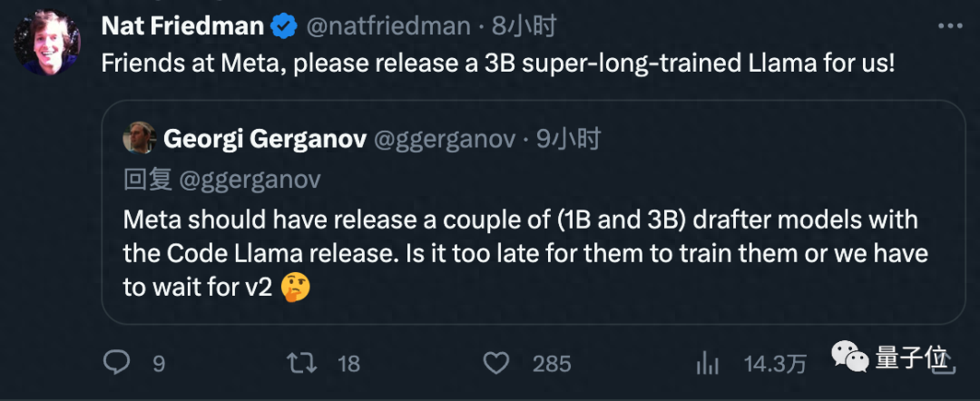Click the reply count 9

[159, 364]
